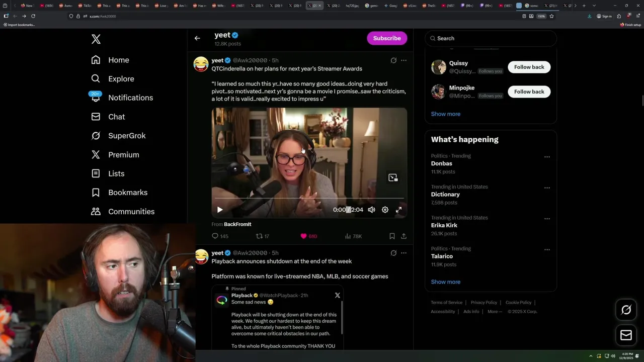The image size is (644, 362).
Task: Open the Erika Kirk trending topic
Action: (444, 225)
